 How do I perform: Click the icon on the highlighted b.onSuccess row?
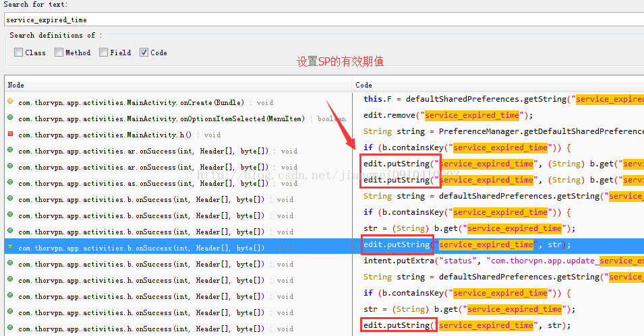point(10,247)
